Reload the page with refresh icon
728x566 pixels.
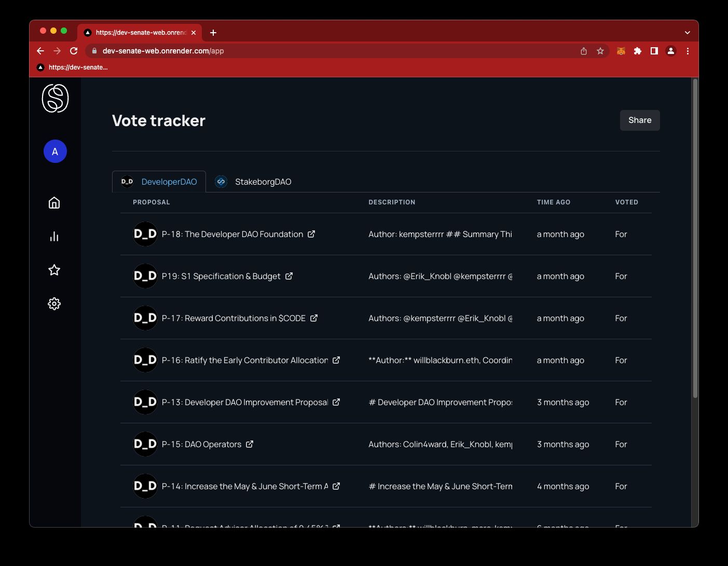[74, 51]
